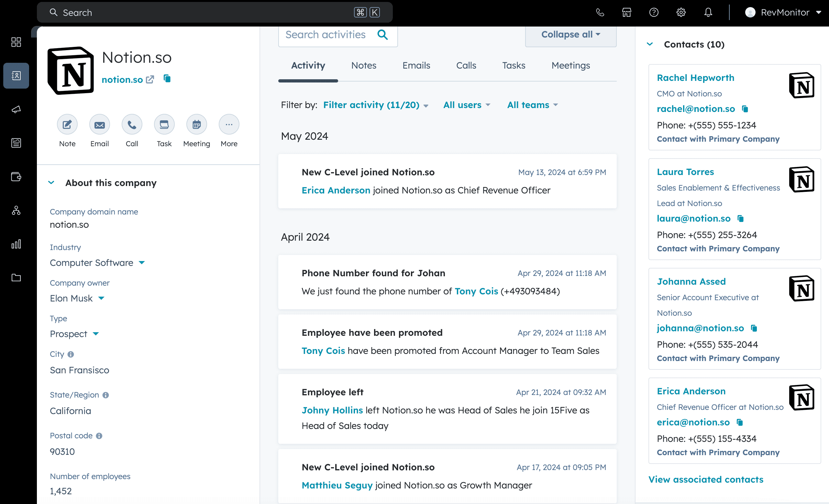Viewport: 829px width, 504px height.
Task: Open the automation hierarchy icon in sidebar
Action: pos(16,210)
